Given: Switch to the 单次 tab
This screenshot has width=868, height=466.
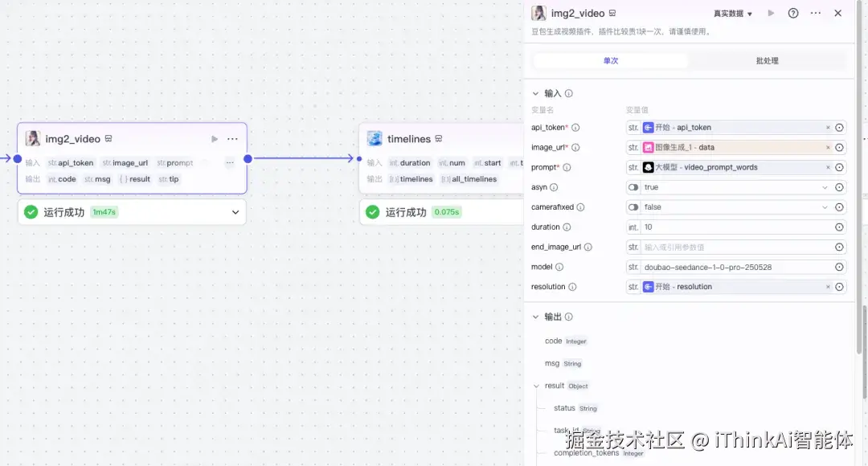Looking at the screenshot, I should click(x=611, y=61).
